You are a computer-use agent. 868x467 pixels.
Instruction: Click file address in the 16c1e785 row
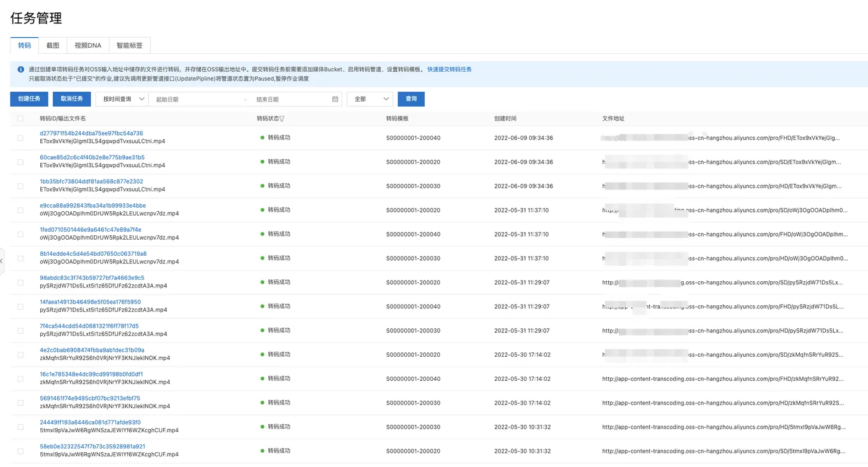pos(723,379)
